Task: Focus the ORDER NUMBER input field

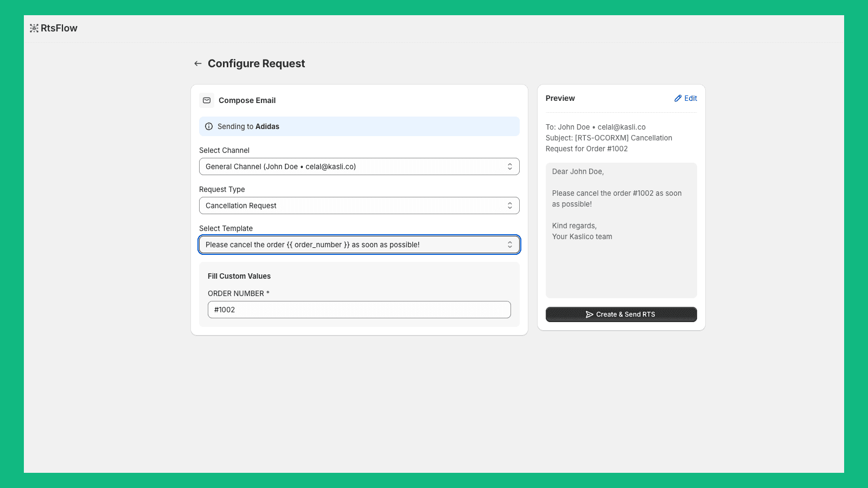Action: pos(359,310)
